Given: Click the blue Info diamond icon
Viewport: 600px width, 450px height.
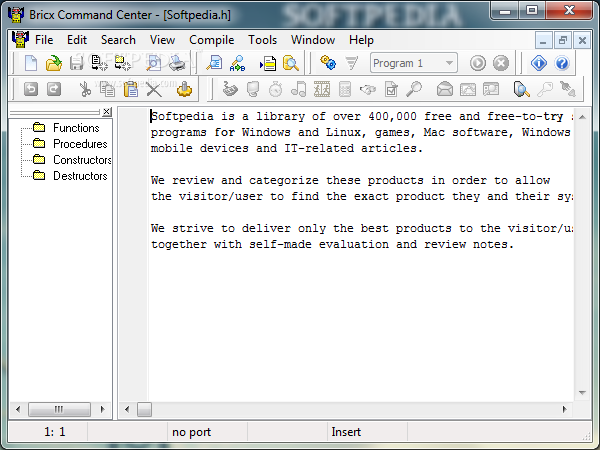Looking at the screenshot, I should click(x=539, y=63).
